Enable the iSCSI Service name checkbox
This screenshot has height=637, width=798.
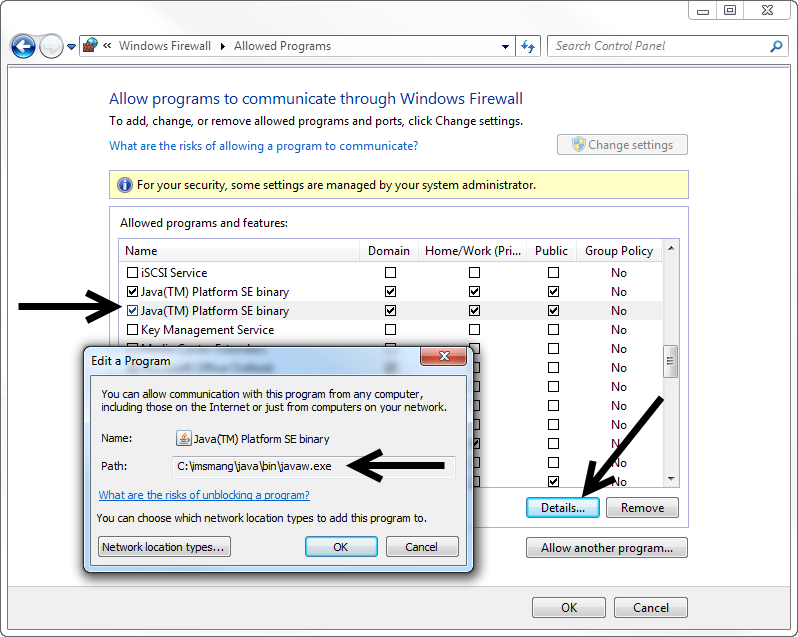(x=132, y=273)
